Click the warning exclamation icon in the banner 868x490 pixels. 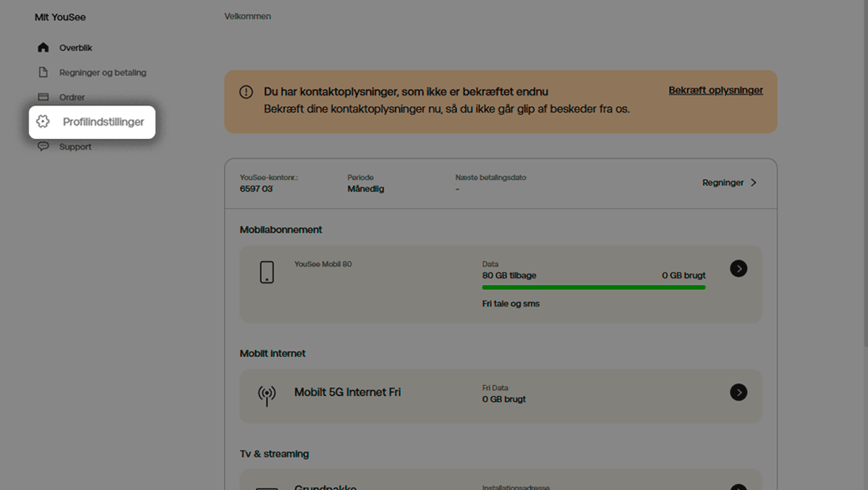[x=246, y=93]
